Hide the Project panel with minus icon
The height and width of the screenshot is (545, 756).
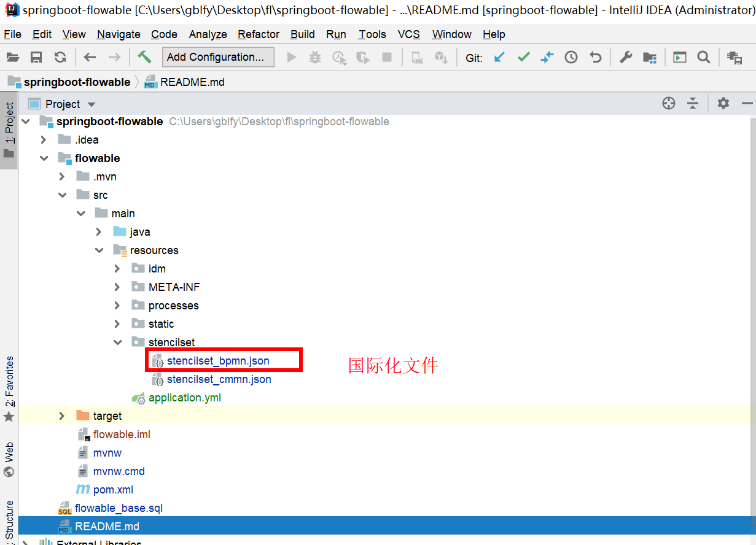(747, 103)
